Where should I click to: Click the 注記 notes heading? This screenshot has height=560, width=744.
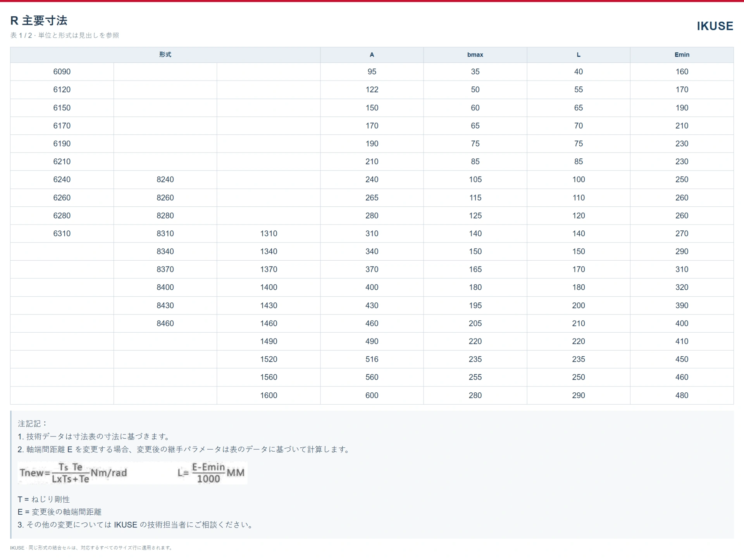pyautogui.click(x=32, y=424)
